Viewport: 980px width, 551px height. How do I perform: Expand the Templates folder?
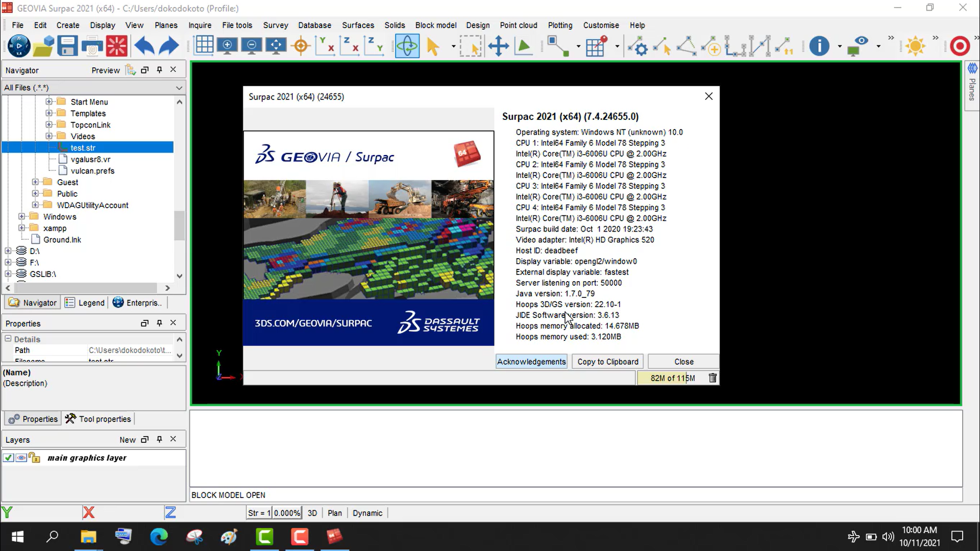[48, 113]
